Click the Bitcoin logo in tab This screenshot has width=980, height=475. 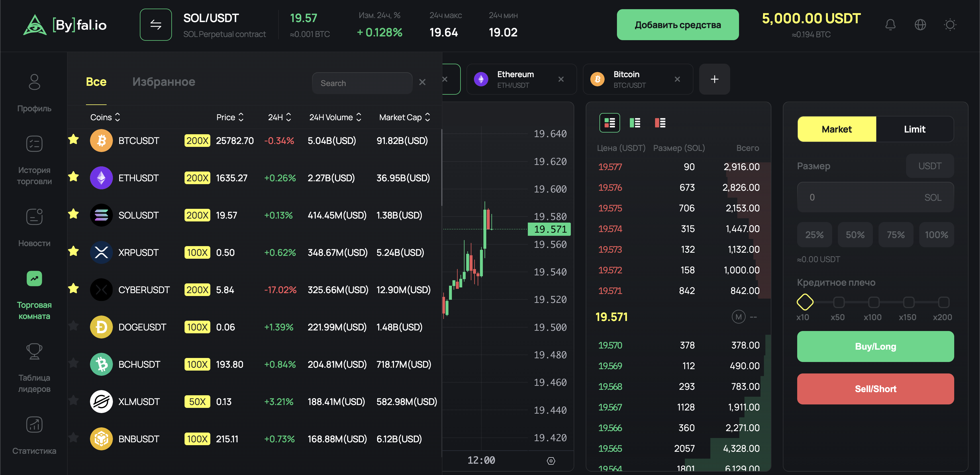[x=597, y=79]
